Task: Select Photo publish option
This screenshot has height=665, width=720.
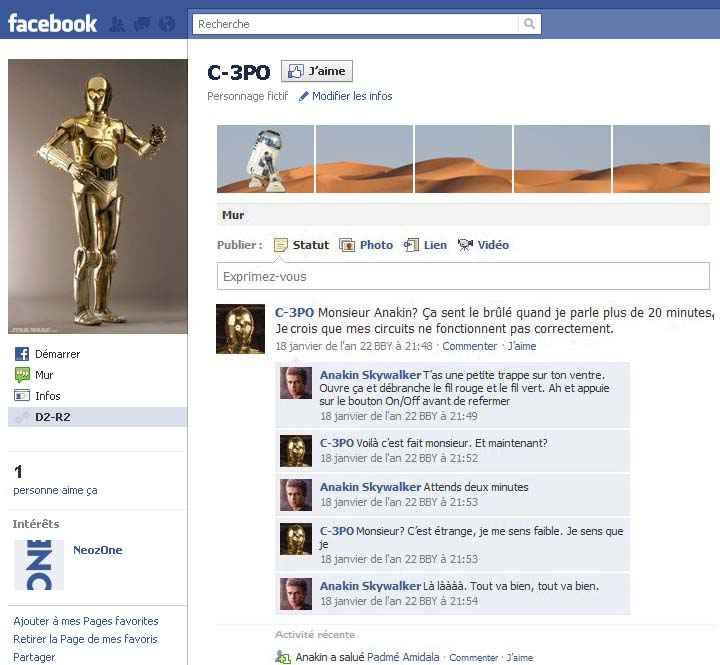Action: 376,245
